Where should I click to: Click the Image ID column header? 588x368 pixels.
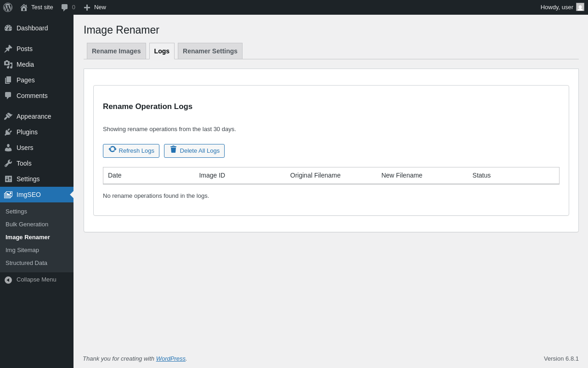click(212, 175)
